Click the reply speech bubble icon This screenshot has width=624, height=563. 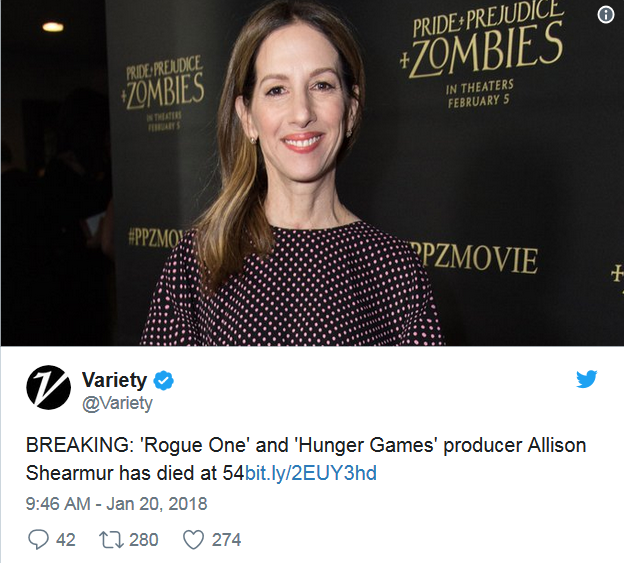tap(38, 540)
